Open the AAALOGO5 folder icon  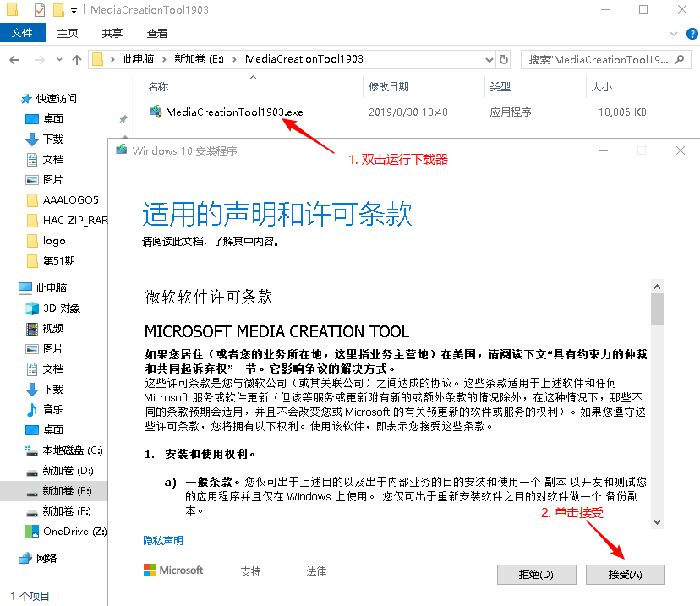[32, 200]
